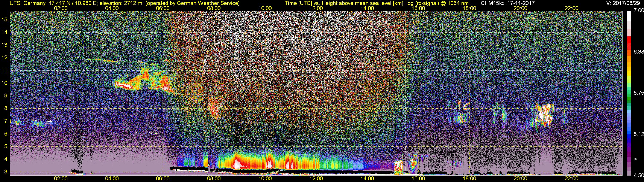Click the 'elevation: 2712 m' text
644x182 pixels.
click(x=121, y=3)
